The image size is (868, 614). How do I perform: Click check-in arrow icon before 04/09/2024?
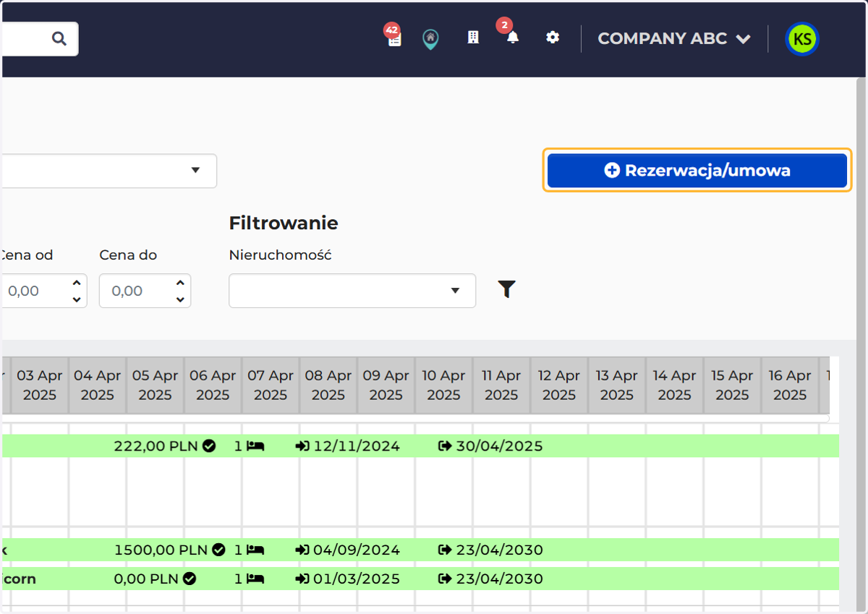302,550
